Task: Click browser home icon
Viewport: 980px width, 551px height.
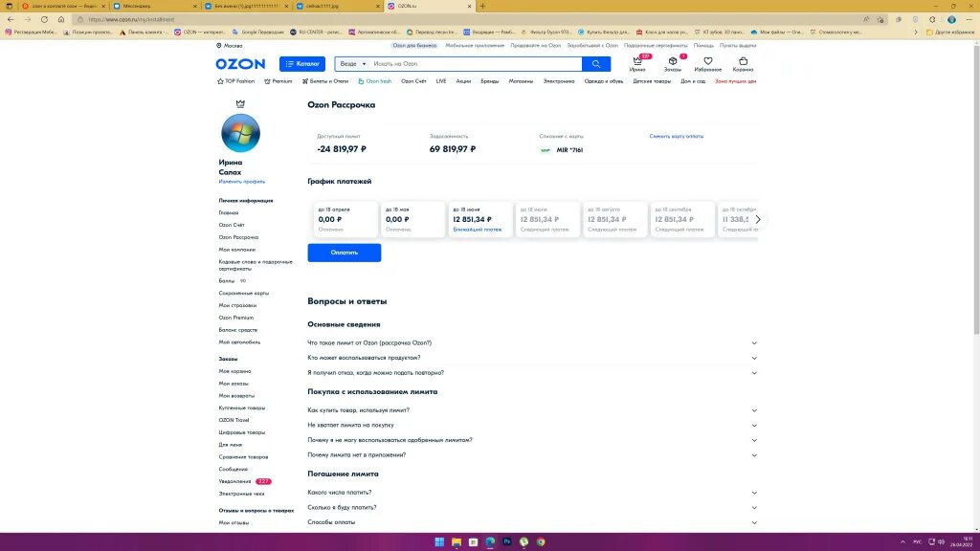Action: point(60,19)
